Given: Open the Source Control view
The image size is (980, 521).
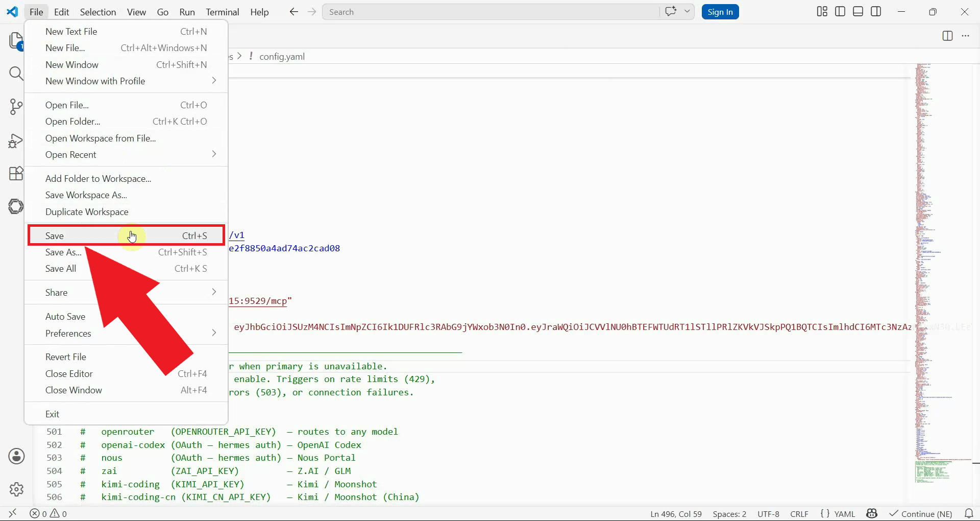Looking at the screenshot, I should click(x=16, y=107).
